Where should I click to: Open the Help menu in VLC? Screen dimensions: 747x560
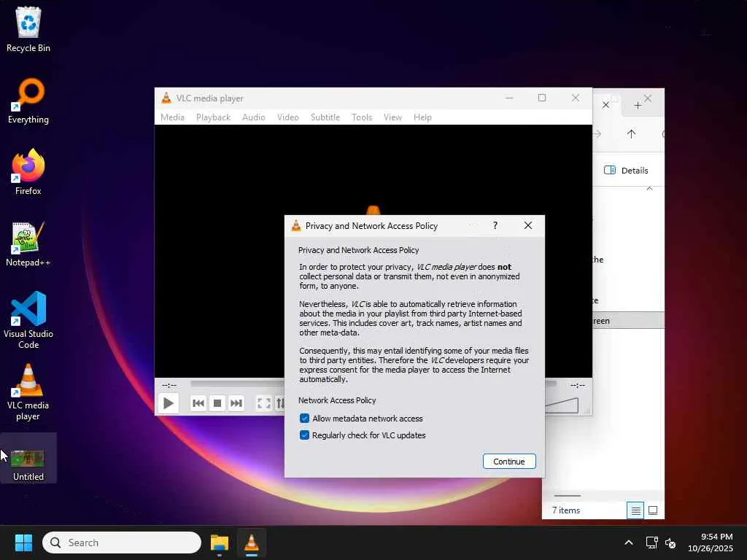click(422, 117)
